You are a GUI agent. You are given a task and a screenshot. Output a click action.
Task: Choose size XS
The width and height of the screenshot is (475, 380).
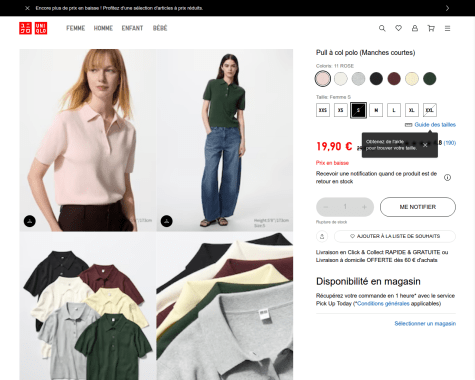(x=341, y=110)
